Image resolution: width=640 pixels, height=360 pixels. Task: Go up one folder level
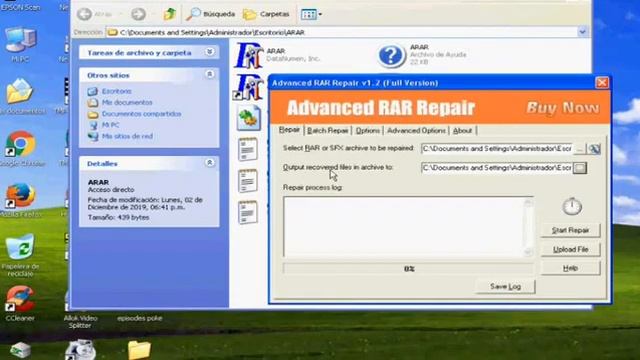(x=170, y=14)
